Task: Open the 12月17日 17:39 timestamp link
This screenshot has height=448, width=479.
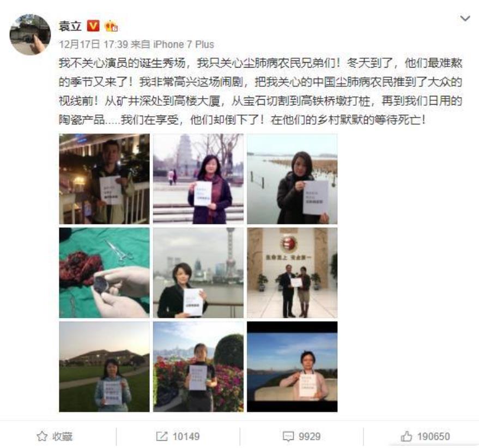Action: point(93,44)
